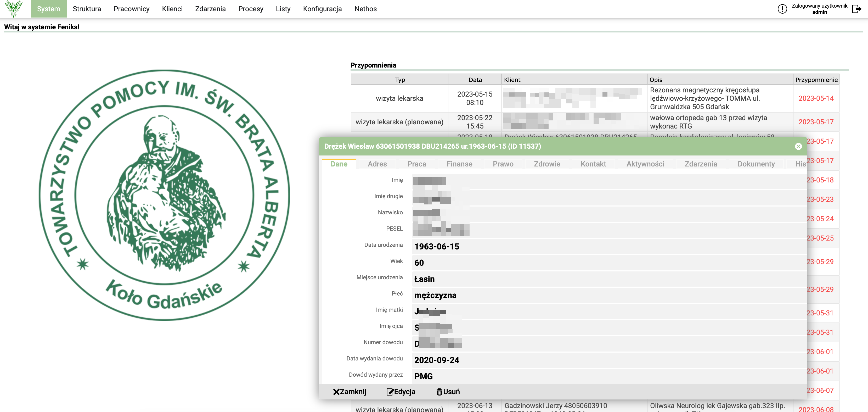Open the Konfiguracja menu
Screen dimensions: 868x412
322,9
